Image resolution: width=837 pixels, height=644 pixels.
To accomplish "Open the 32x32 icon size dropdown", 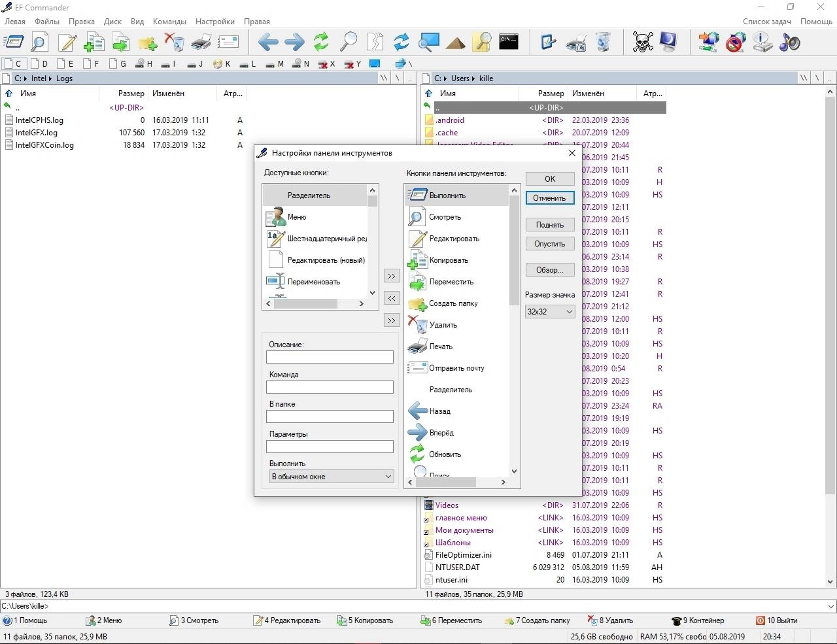I will coord(550,312).
